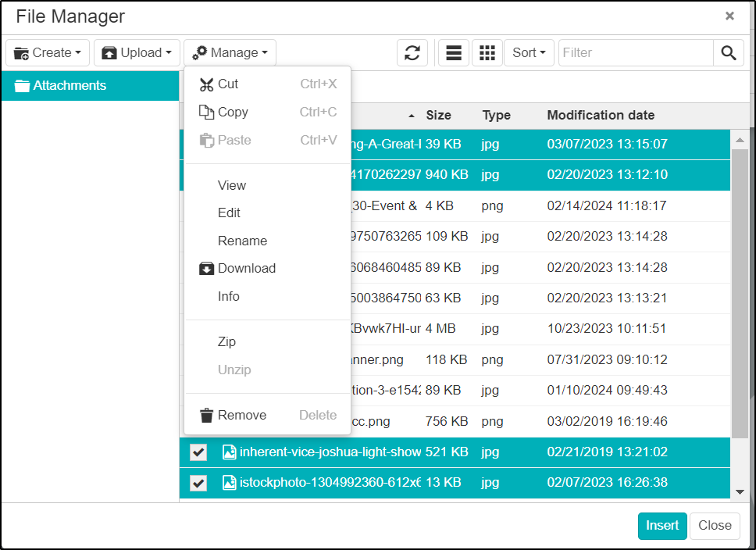
Task: Switch to list view icon
Action: point(454,52)
